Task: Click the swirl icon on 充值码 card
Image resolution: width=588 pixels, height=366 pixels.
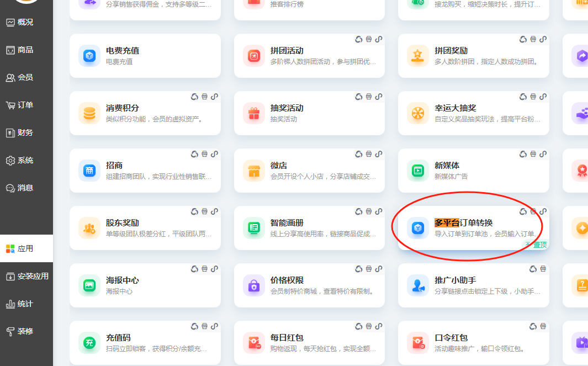Action: pyautogui.click(x=195, y=326)
